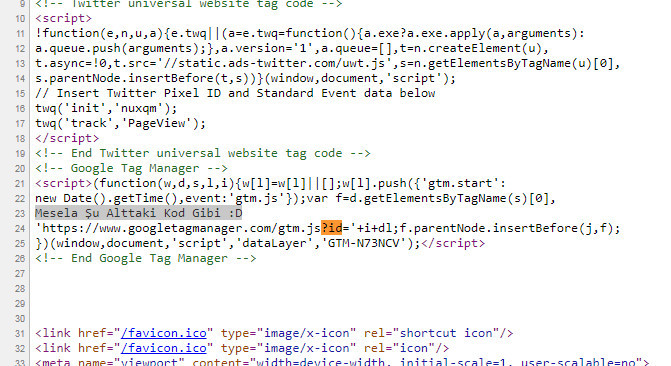The width and height of the screenshot is (671, 366).
Task: Click line number 23 in the gutter
Action: (x=20, y=214)
